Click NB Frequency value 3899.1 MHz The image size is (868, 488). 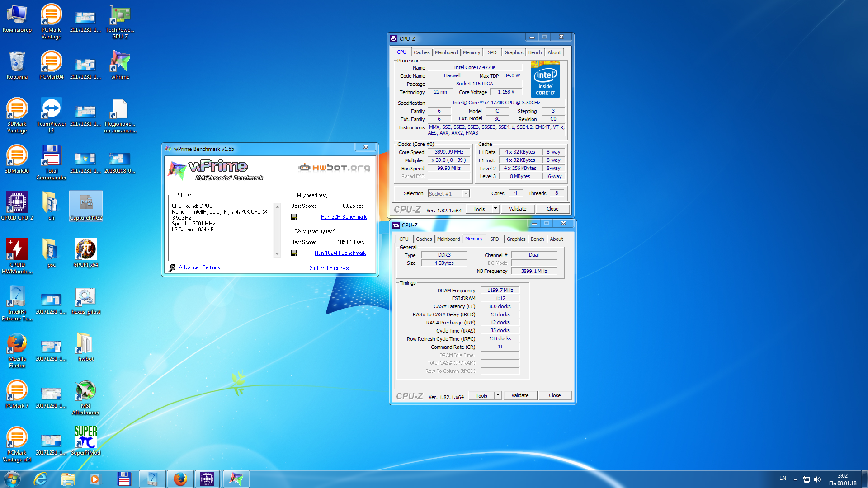[x=534, y=271]
